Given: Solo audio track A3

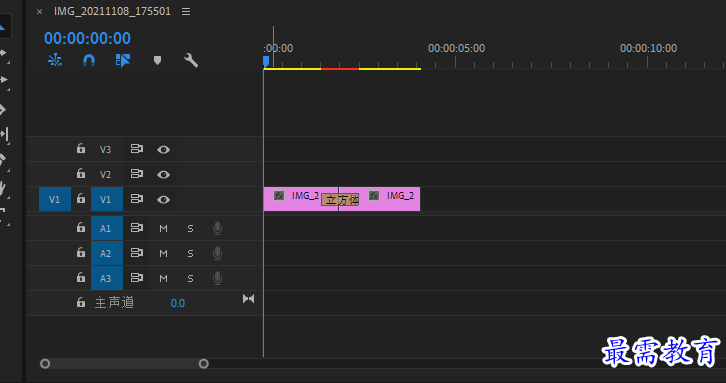Looking at the screenshot, I should [190, 278].
